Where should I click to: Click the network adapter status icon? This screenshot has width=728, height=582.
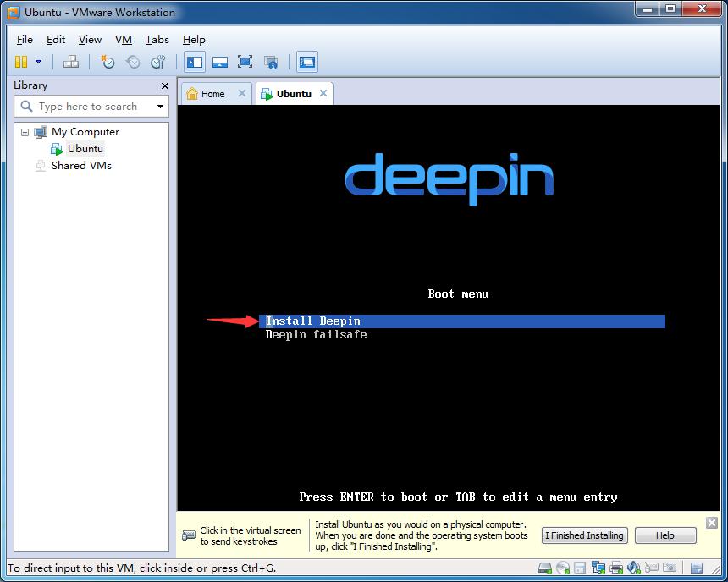click(x=598, y=568)
